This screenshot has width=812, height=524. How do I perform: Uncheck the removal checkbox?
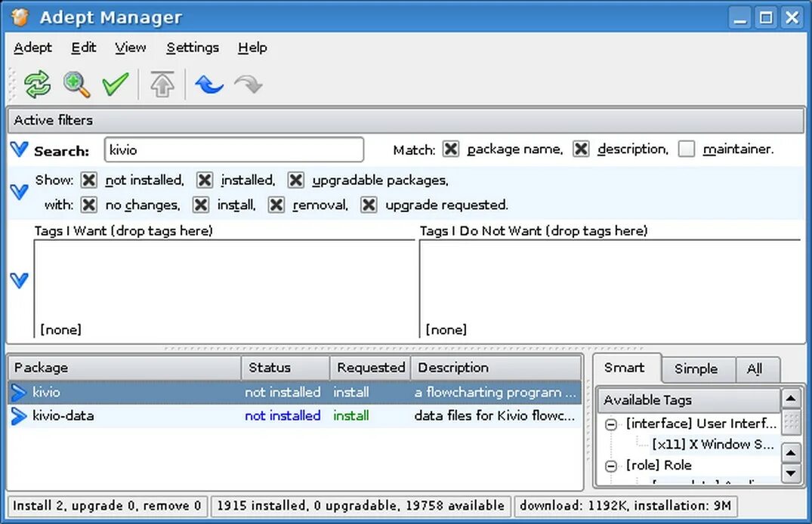click(x=276, y=205)
